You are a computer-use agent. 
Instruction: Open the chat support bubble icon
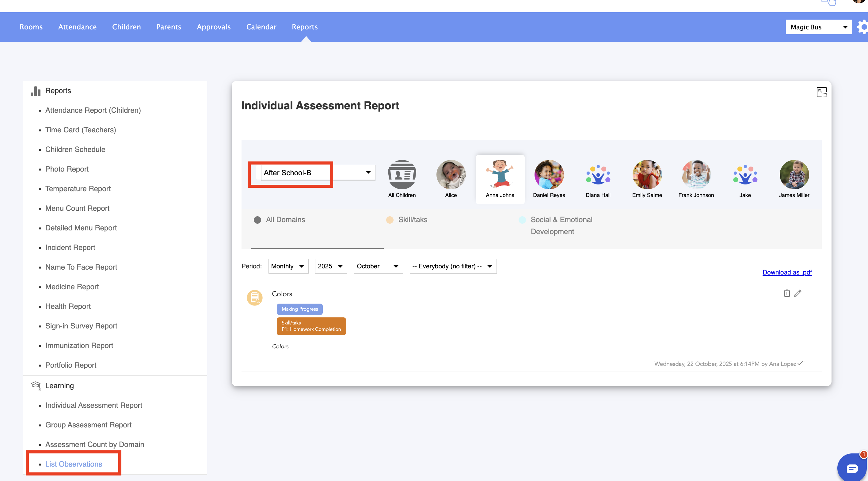click(x=851, y=468)
